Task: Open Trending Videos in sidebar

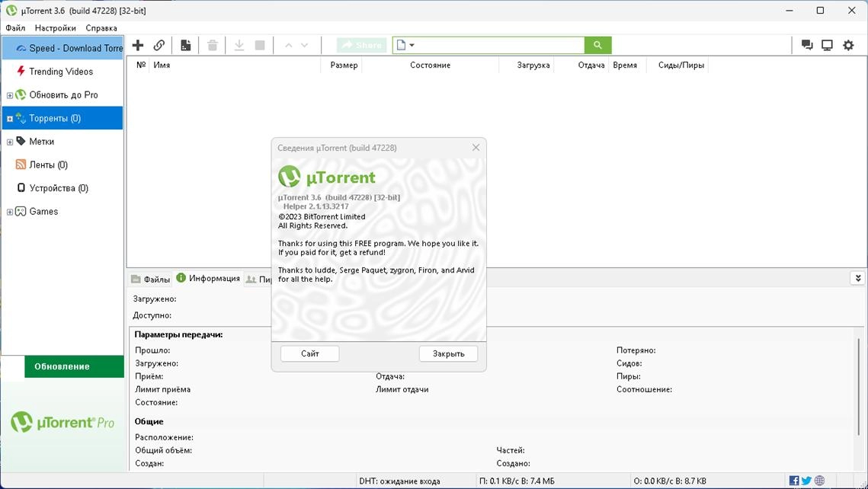Action: click(x=61, y=72)
